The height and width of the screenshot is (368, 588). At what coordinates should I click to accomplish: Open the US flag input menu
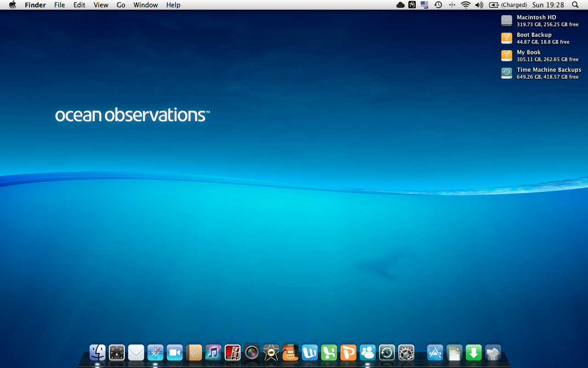tap(424, 5)
